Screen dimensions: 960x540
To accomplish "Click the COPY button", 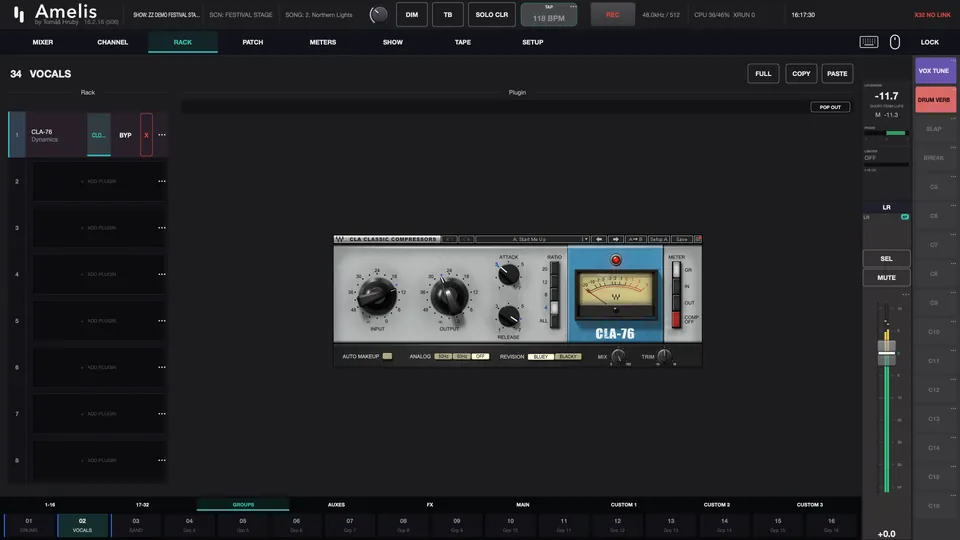I will click(x=801, y=73).
